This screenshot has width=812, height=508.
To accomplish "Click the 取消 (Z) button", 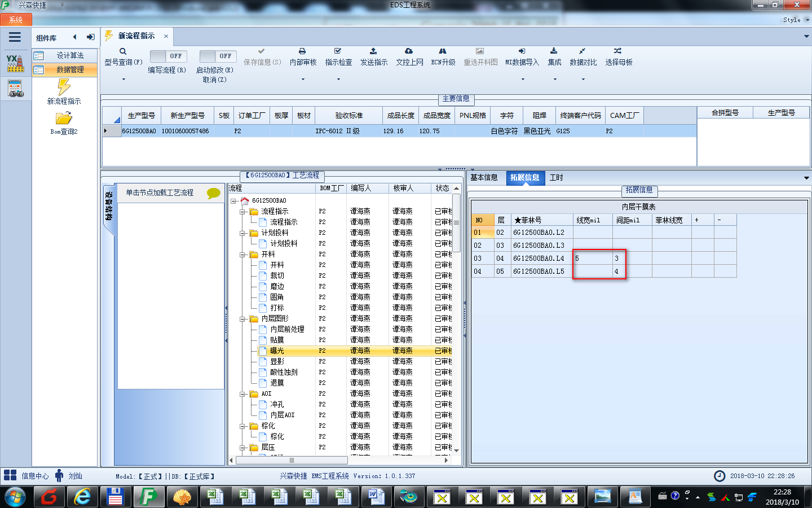I will 214,80.
